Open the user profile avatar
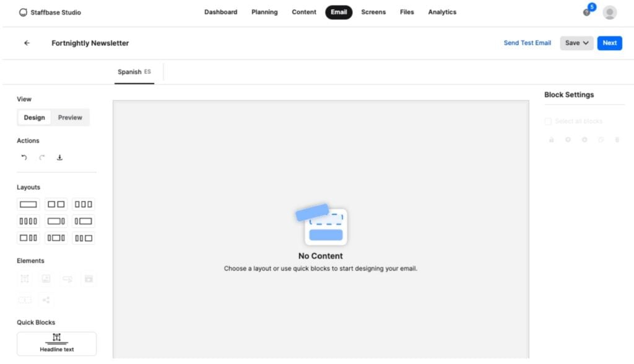This screenshot has width=634, height=364. pos(609,12)
